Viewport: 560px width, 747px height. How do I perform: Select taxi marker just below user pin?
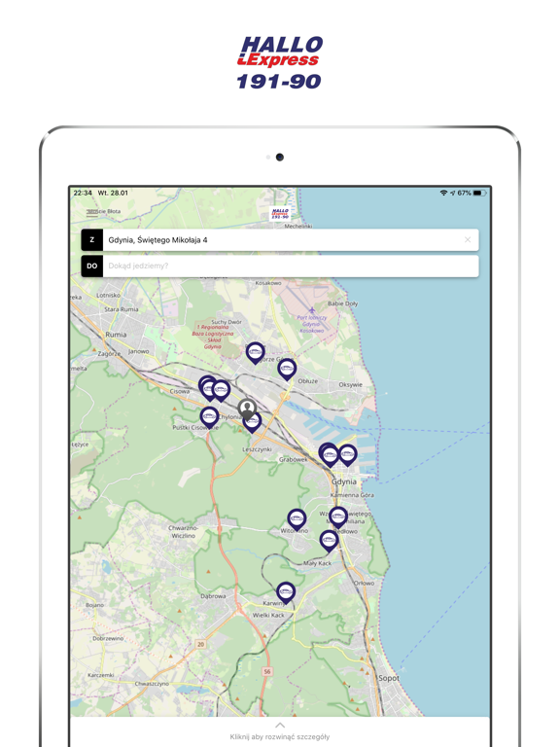(x=252, y=422)
